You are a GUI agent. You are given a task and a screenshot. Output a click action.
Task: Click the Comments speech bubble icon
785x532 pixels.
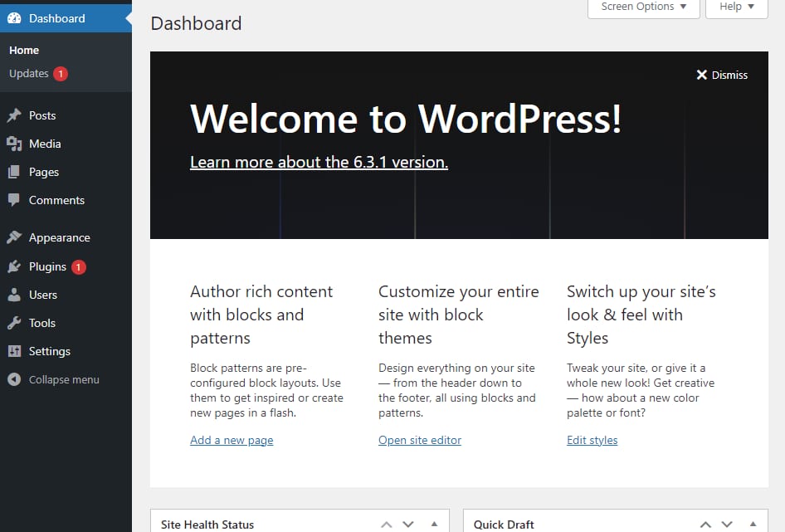[x=14, y=200]
